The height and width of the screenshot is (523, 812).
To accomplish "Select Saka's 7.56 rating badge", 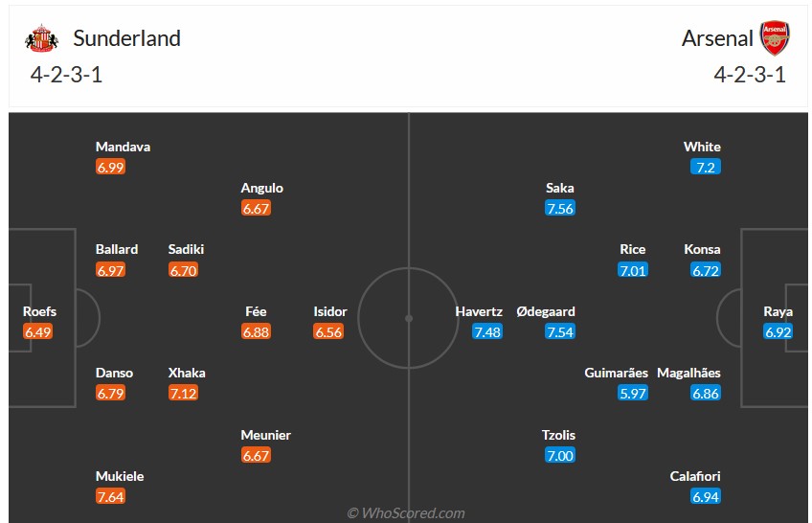I will pos(560,208).
